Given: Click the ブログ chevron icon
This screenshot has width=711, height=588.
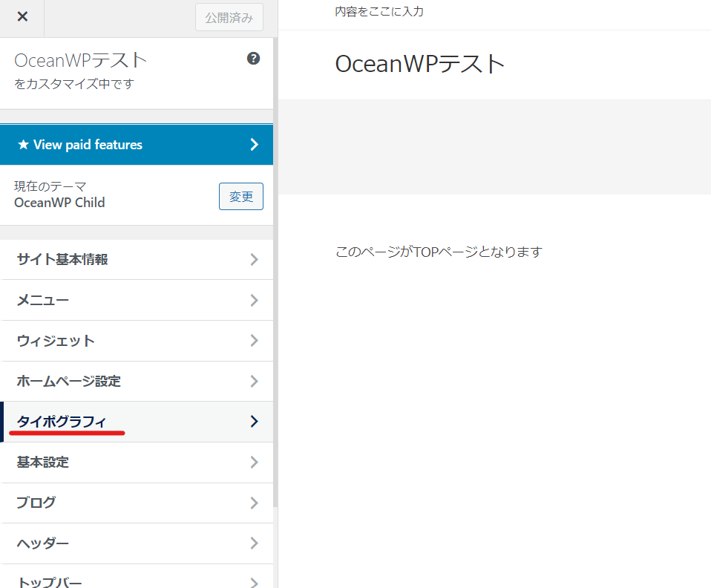Looking at the screenshot, I should (x=255, y=503).
